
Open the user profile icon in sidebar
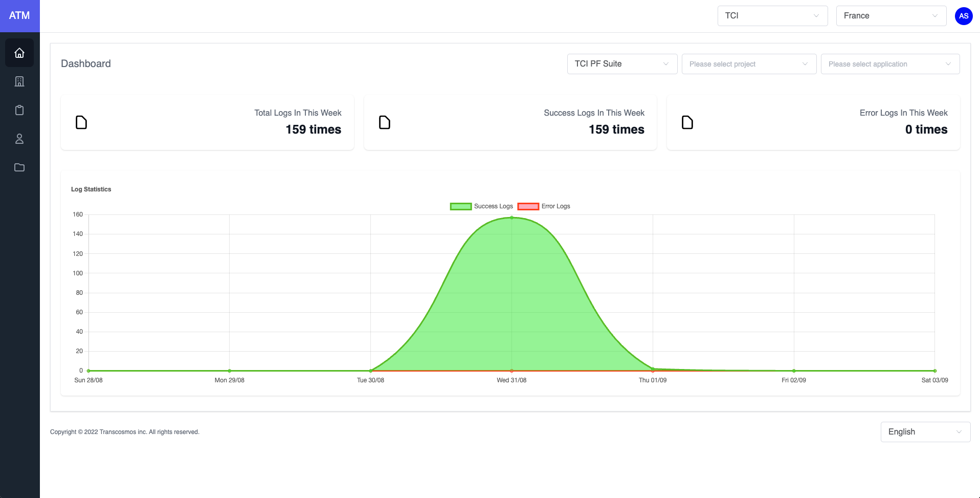tap(19, 139)
